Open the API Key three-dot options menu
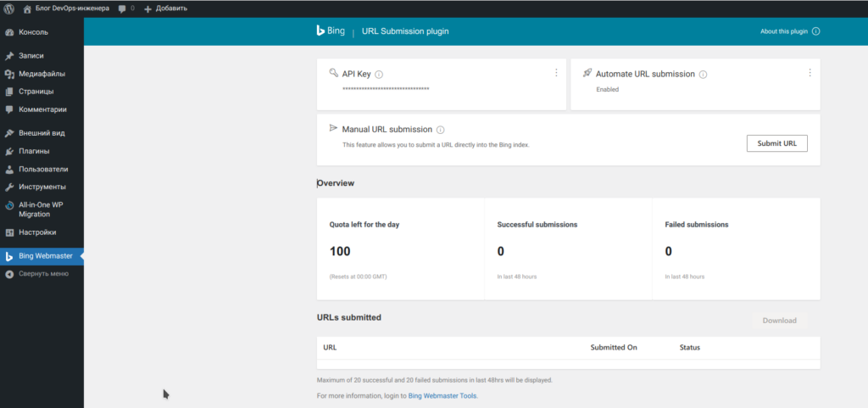Viewport: 868px width, 408px height. click(x=556, y=73)
